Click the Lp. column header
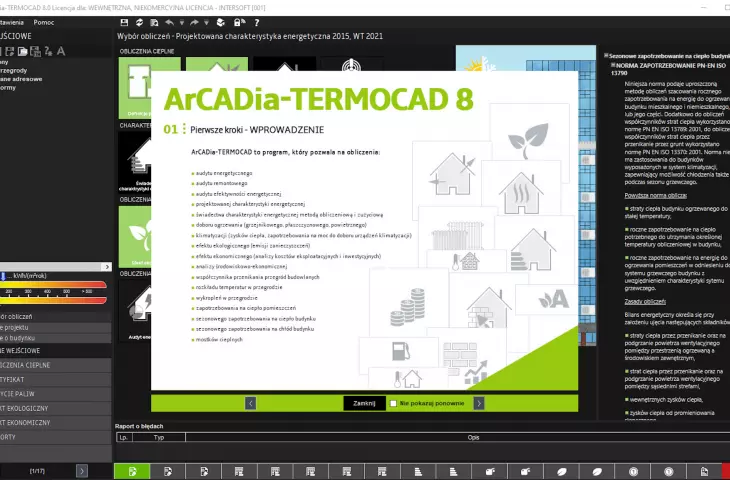Image resolution: width=730 pixels, height=480 pixels. pyautogui.click(x=124, y=437)
